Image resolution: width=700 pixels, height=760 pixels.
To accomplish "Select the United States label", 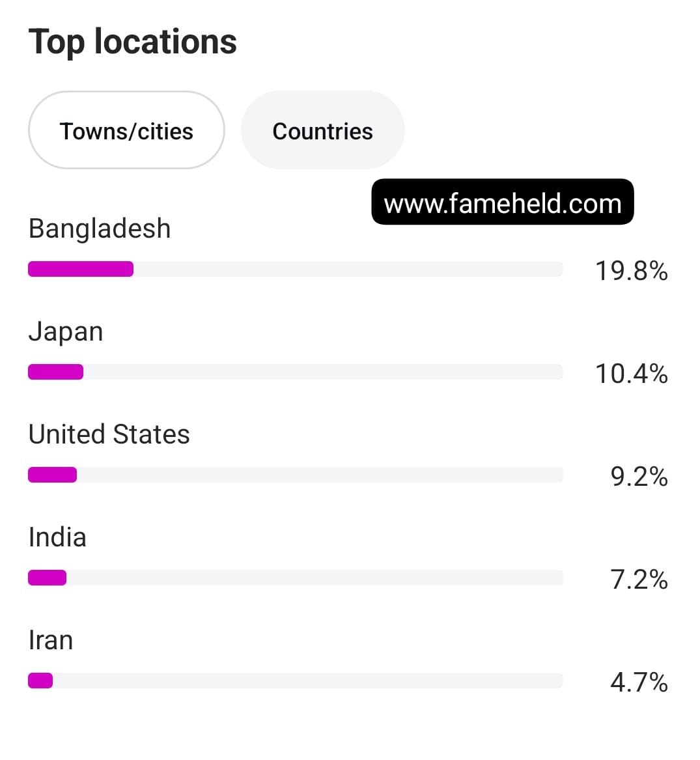I will pos(109,434).
